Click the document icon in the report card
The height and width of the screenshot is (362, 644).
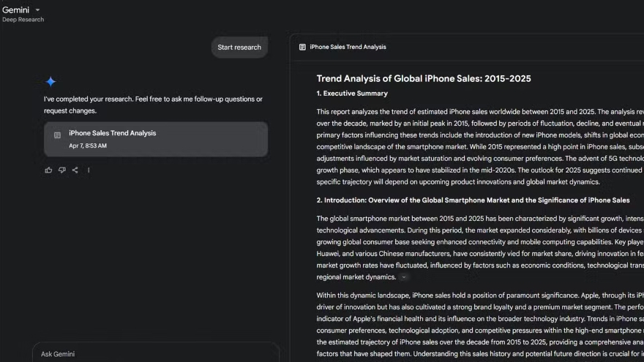point(58,135)
